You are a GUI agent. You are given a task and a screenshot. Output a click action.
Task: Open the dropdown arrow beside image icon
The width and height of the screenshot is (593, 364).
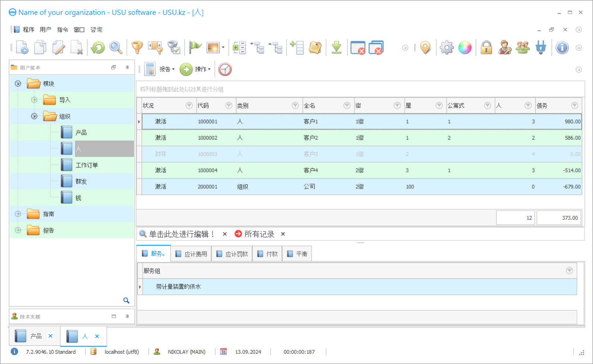click(x=223, y=48)
